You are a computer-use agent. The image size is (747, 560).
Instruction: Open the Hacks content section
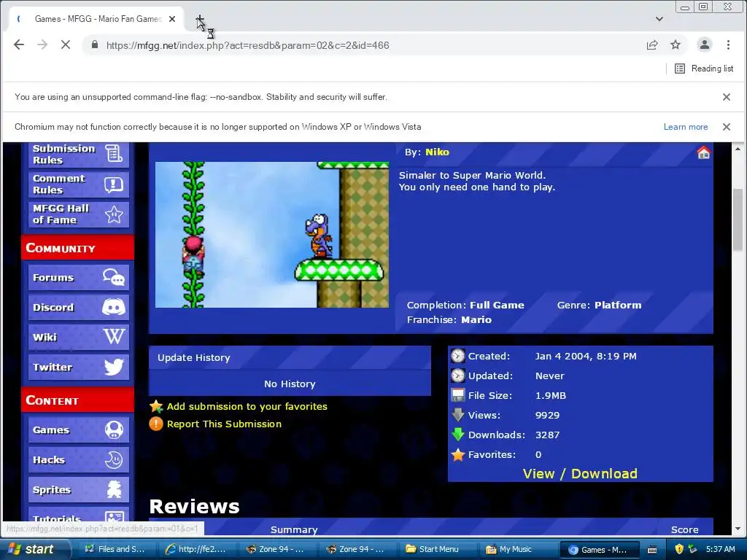pos(79,460)
